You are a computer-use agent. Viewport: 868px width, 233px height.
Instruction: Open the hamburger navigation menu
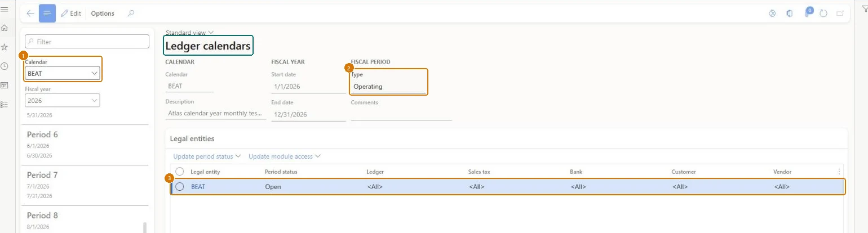click(5, 10)
